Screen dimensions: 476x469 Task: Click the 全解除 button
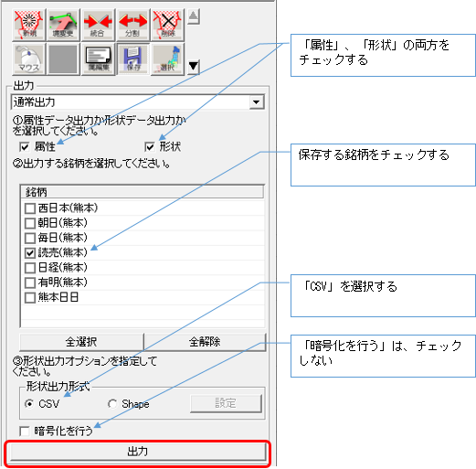(205, 342)
